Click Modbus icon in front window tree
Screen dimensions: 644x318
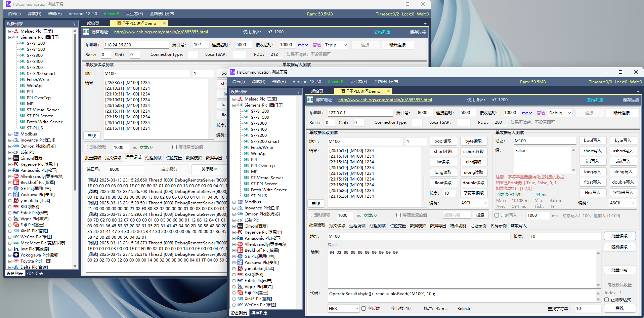240,202
